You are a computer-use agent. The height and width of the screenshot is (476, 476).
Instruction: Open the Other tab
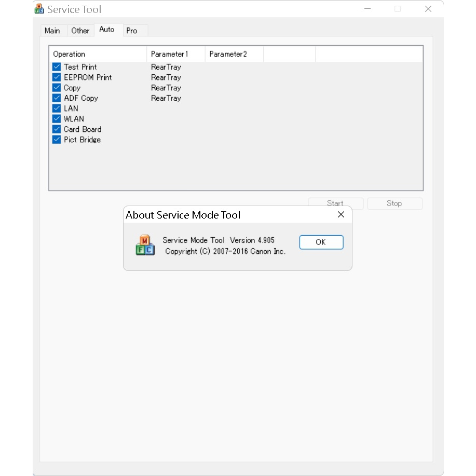pos(80,31)
